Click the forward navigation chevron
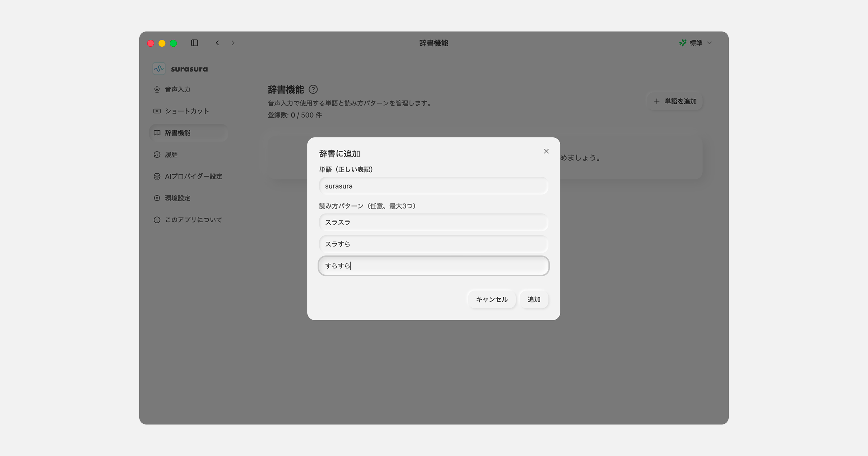The height and width of the screenshot is (456, 868). coord(233,43)
